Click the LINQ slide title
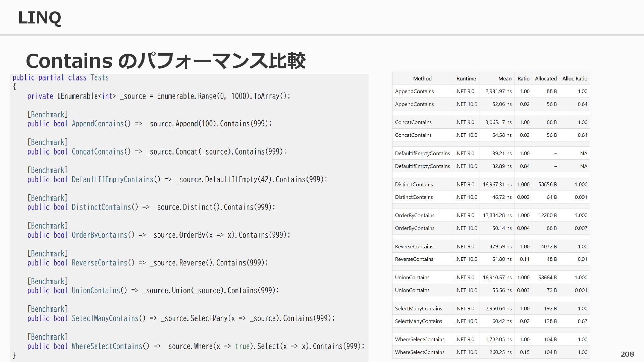Image resolution: width=644 pixels, height=362 pixels. 39,18
